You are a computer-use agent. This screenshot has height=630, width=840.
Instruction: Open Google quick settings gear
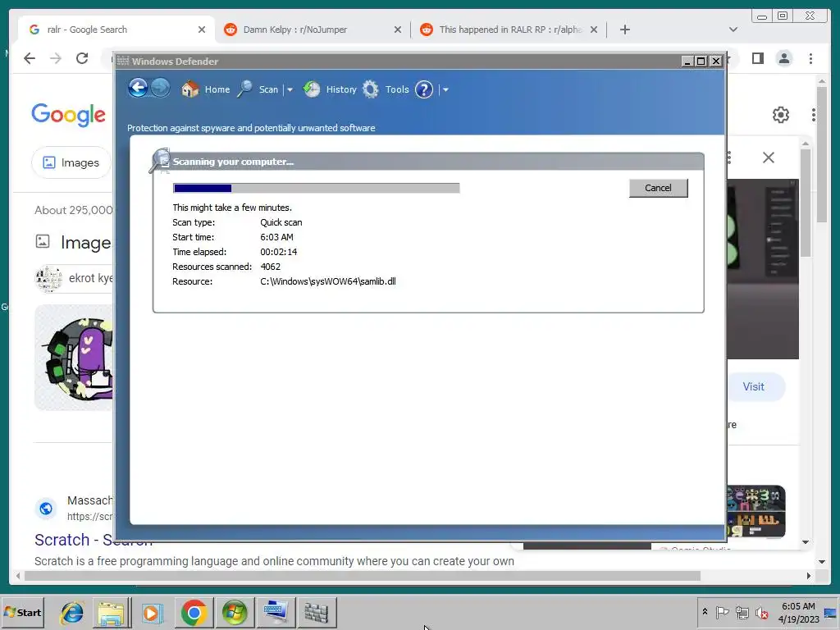781,115
